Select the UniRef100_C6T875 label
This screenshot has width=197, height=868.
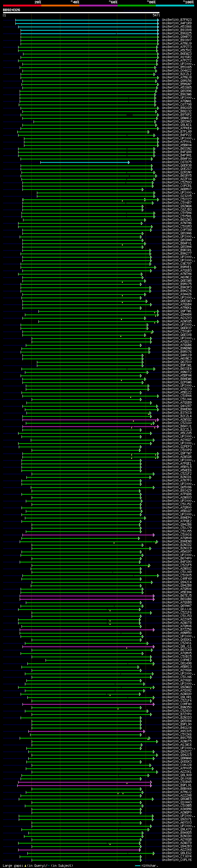click(x=176, y=162)
